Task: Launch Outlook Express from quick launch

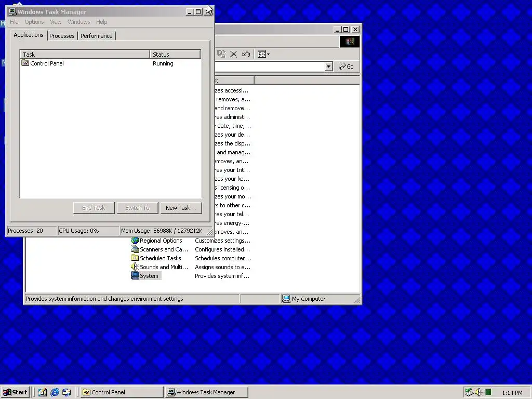Action: tap(67, 392)
